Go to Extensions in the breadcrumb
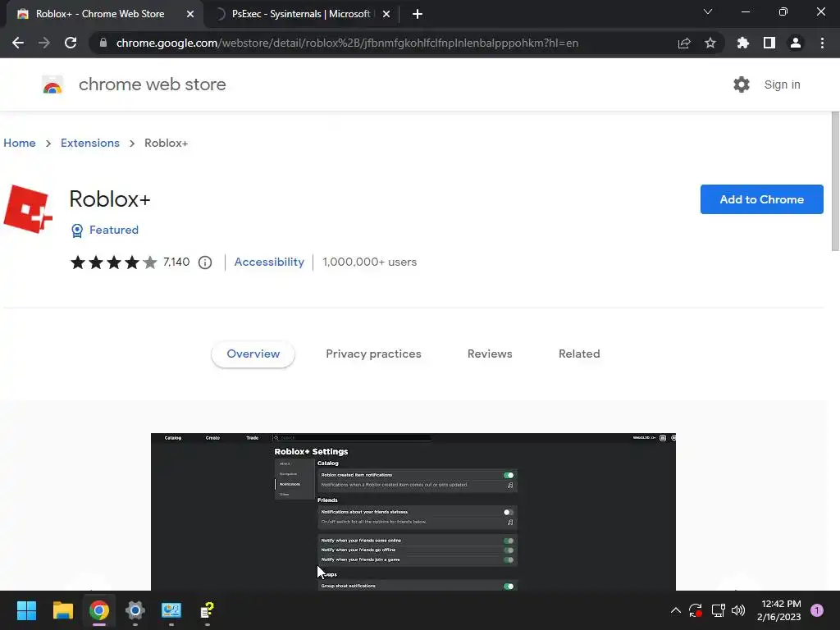Screen dimensions: 840x630 click(90, 143)
